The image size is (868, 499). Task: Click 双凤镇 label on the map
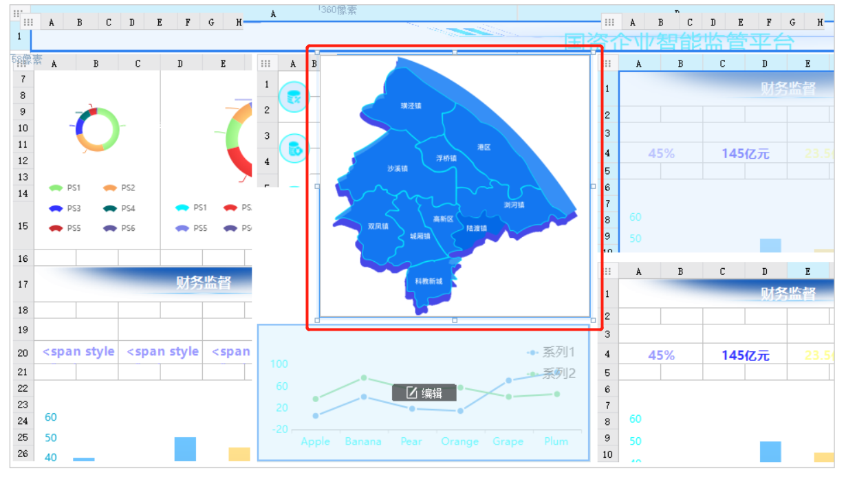coord(378,225)
